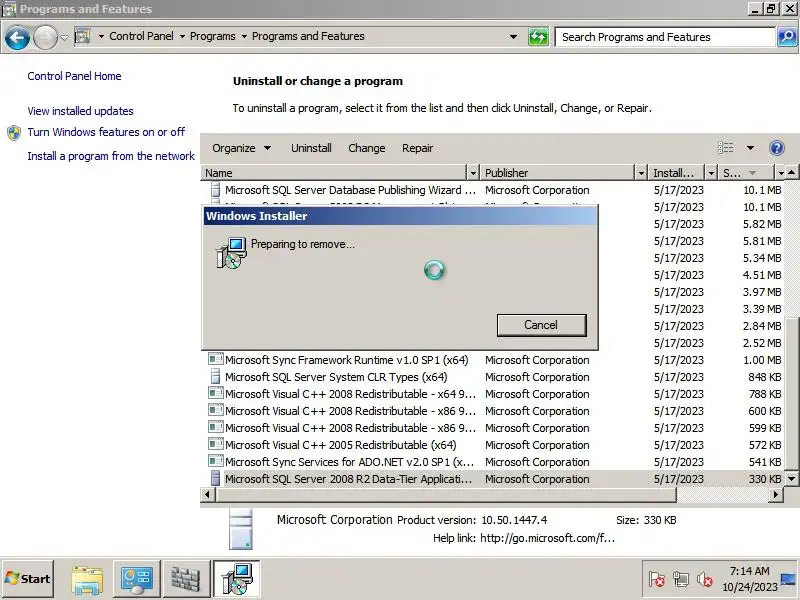This screenshot has height=600, width=800.
Task: Open Windows Explorer from taskbar
Action: pyautogui.click(x=87, y=580)
